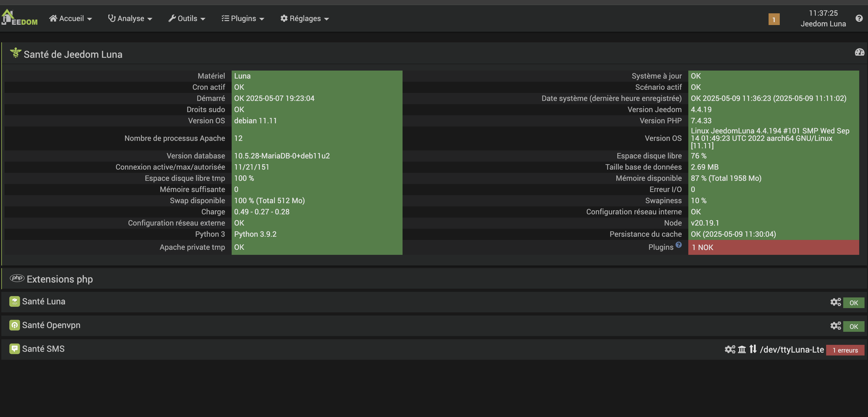Click the Version PHP value 7.4.33

pos(701,120)
